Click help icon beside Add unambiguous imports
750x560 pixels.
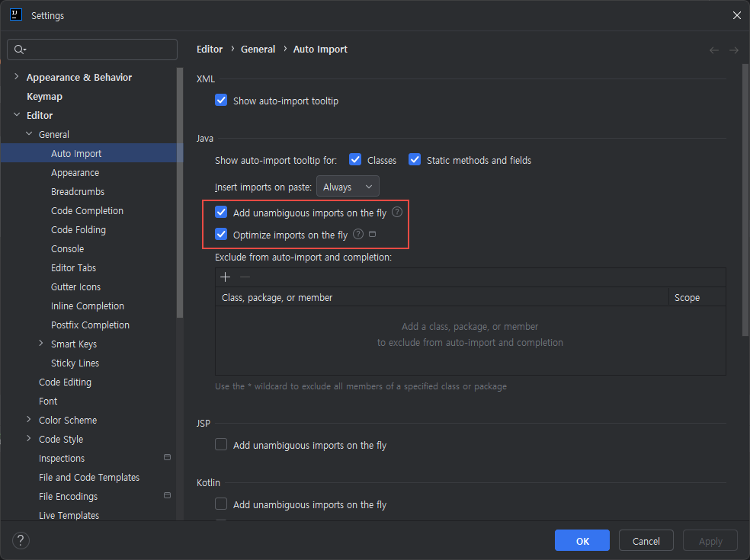397,213
